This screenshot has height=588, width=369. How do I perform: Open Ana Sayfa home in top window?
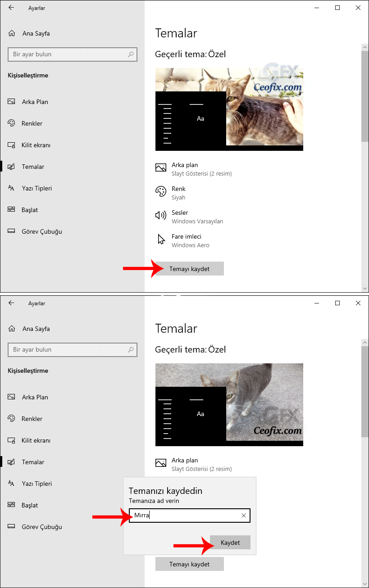pyautogui.click(x=29, y=33)
